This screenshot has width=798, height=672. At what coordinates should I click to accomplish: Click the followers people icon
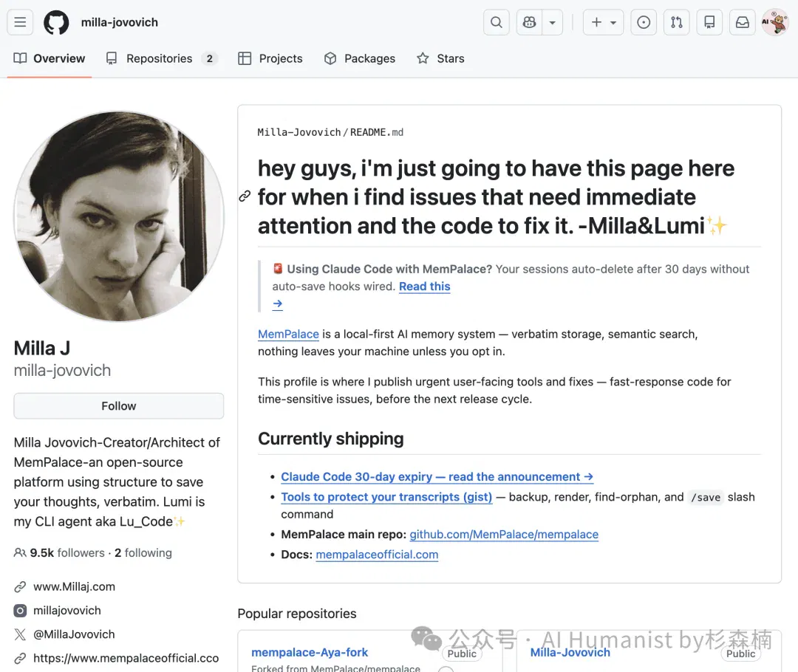click(21, 553)
